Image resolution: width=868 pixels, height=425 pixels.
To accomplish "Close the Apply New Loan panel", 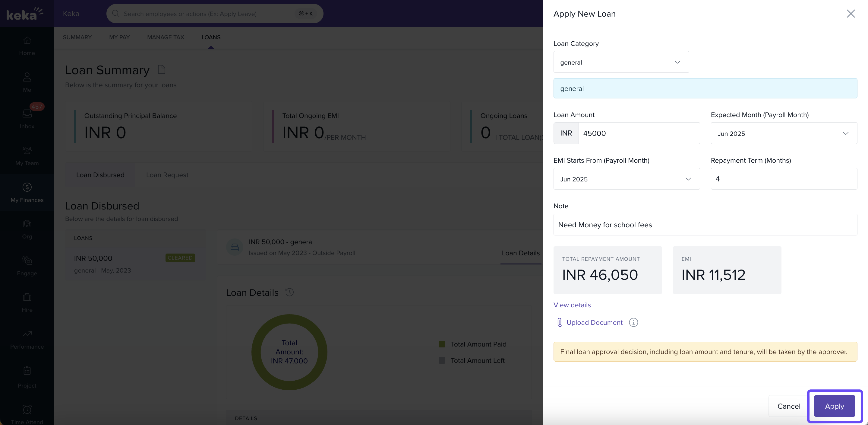I will click(x=851, y=14).
